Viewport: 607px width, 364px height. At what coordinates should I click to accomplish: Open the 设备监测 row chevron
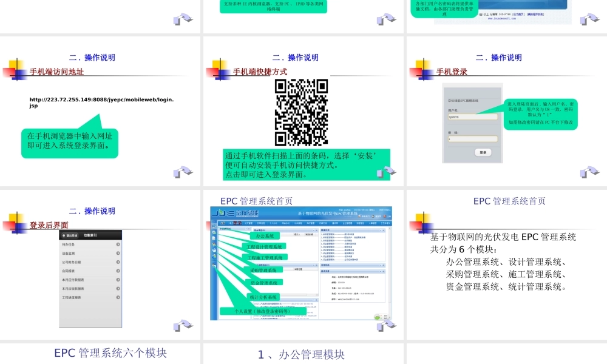point(118,254)
